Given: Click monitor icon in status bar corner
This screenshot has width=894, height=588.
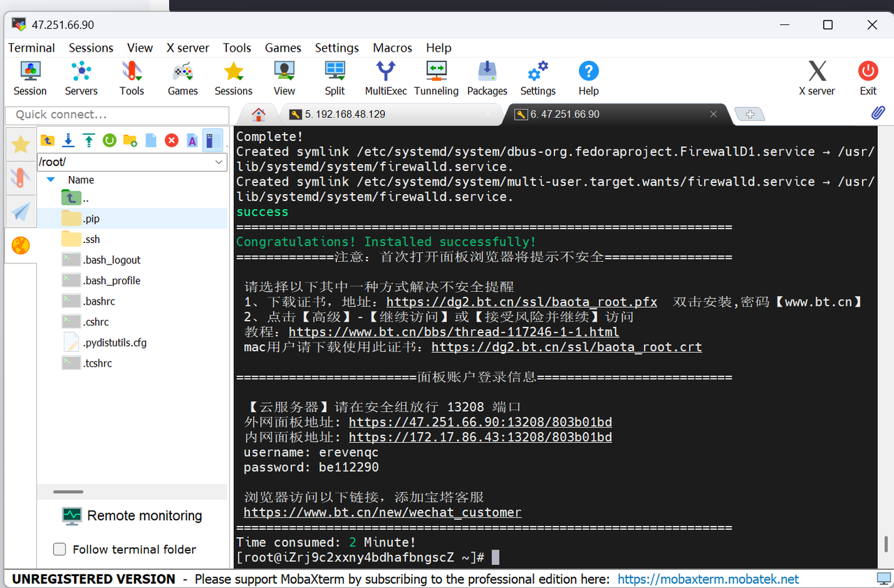Looking at the screenshot, I should click(884, 579).
